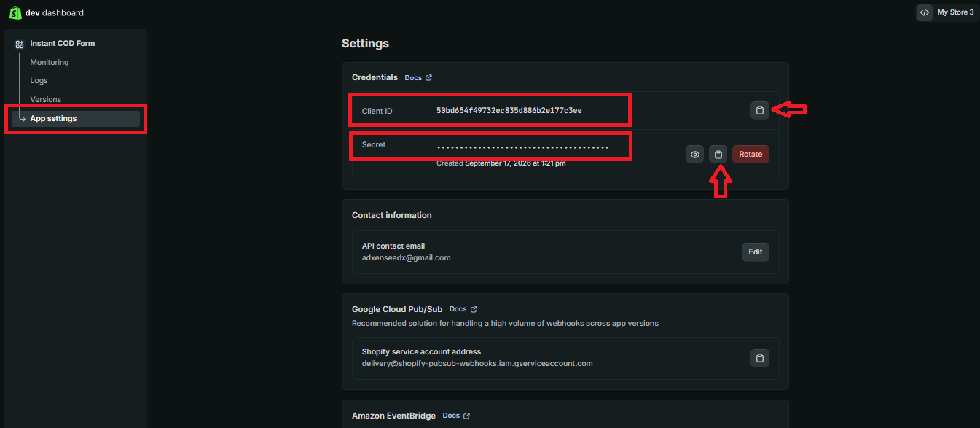Reveal the Secret with the eye icon

click(694, 154)
